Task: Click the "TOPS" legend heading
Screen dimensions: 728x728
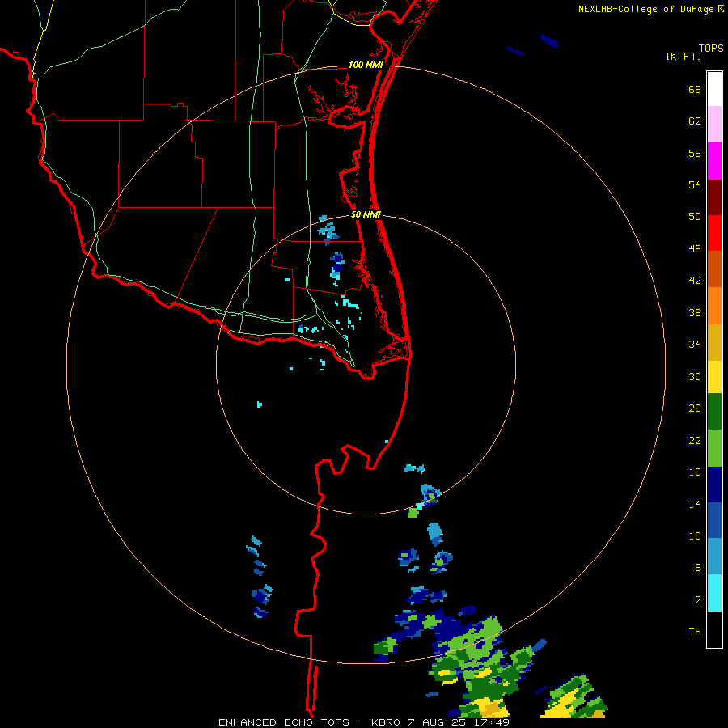Action: [x=711, y=48]
